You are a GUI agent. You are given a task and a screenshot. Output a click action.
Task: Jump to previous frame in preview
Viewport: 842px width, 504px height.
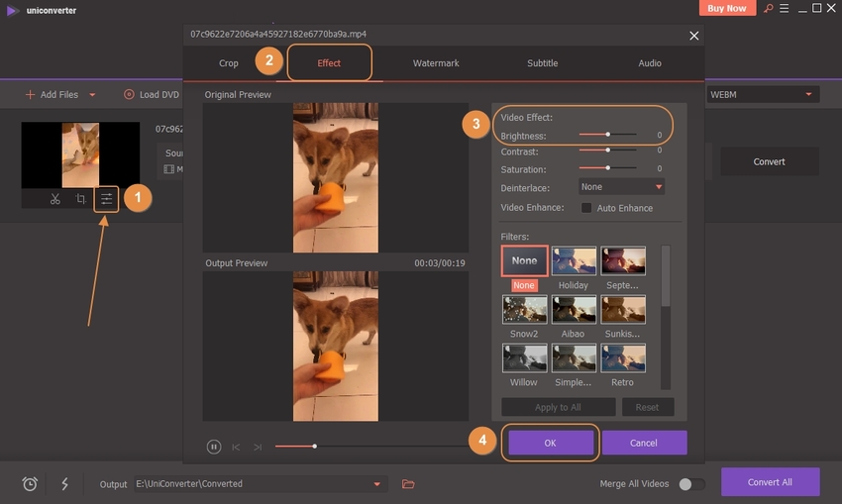[237, 447]
